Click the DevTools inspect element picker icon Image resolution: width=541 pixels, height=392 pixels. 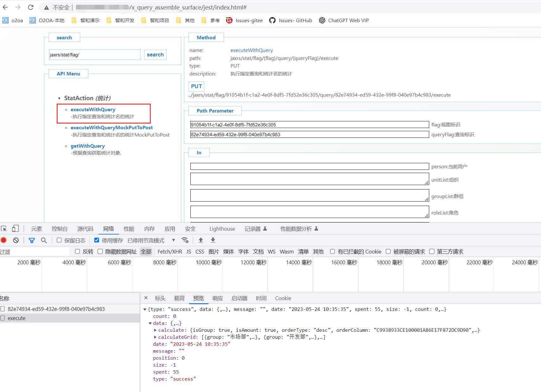pyautogui.click(x=4, y=229)
